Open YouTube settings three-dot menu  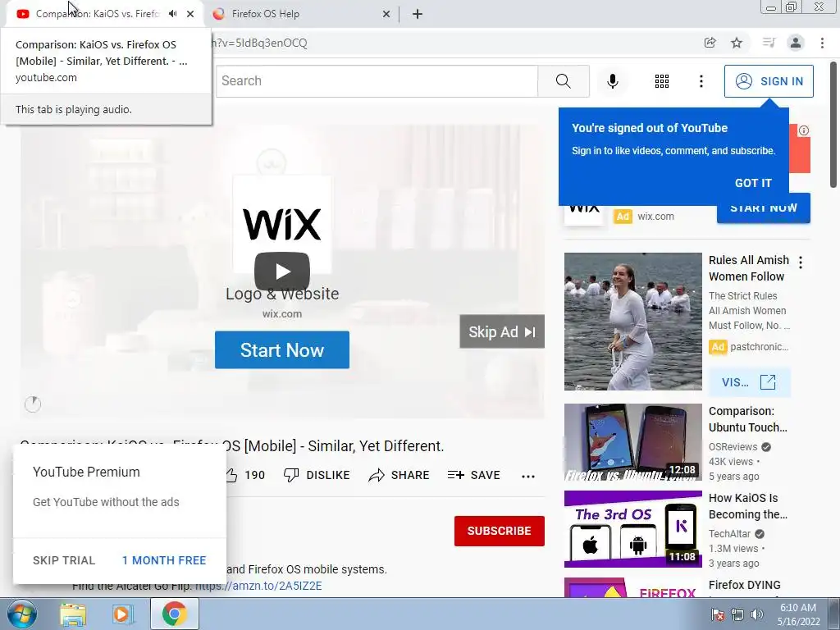[x=701, y=81]
